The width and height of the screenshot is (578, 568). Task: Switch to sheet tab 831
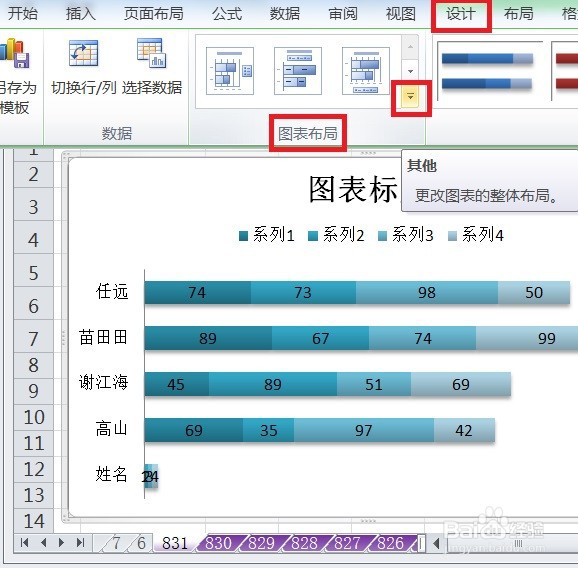tap(175, 543)
